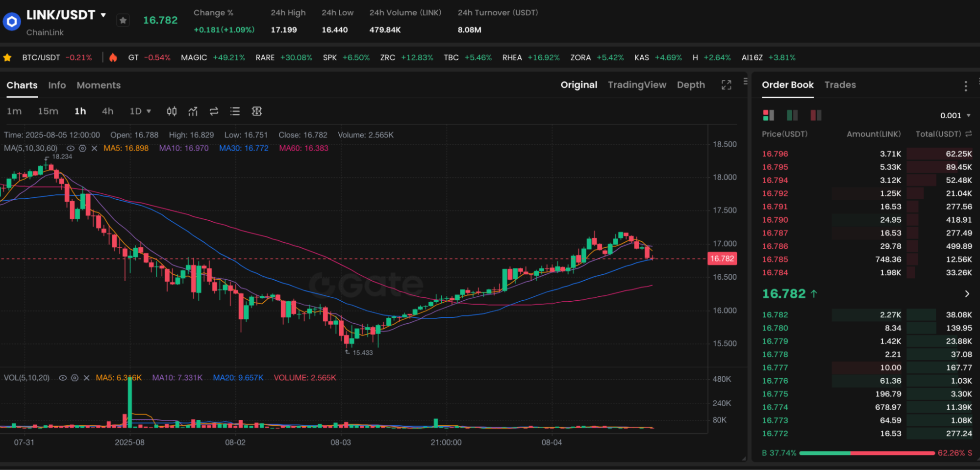Click the swap/compare arrows chart icon
The width and height of the screenshot is (980, 470).
pyautogui.click(x=214, y=111)
